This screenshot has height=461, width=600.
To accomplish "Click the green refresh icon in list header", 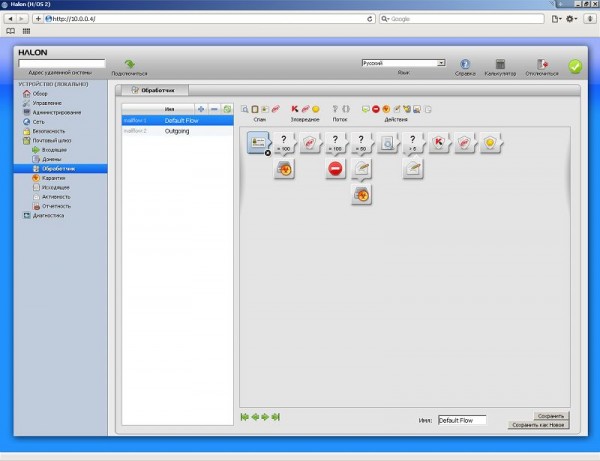I will 227,108.
